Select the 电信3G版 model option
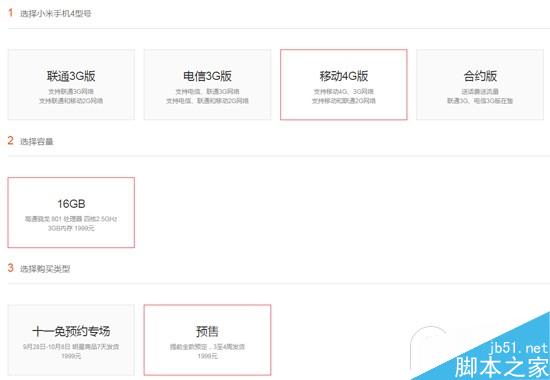550x380 pixels. coord(207,85)
